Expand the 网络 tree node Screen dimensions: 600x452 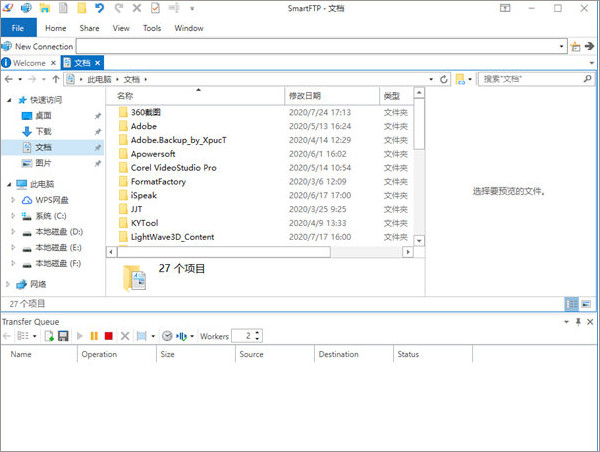click(x=9, y=284)
